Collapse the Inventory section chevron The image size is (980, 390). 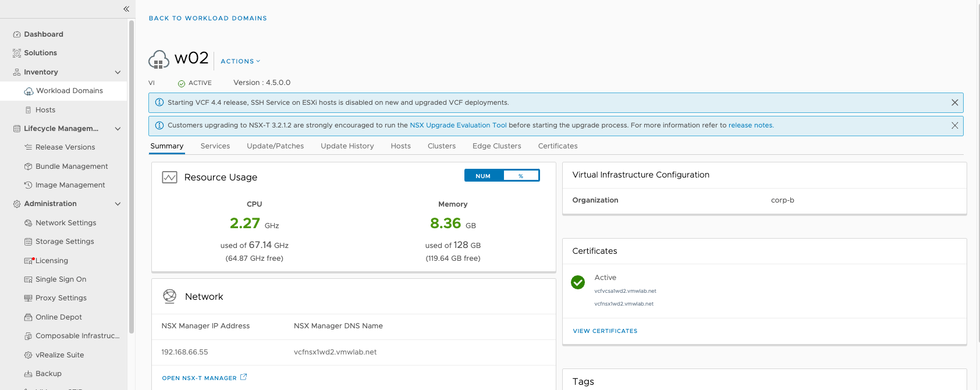118,72
